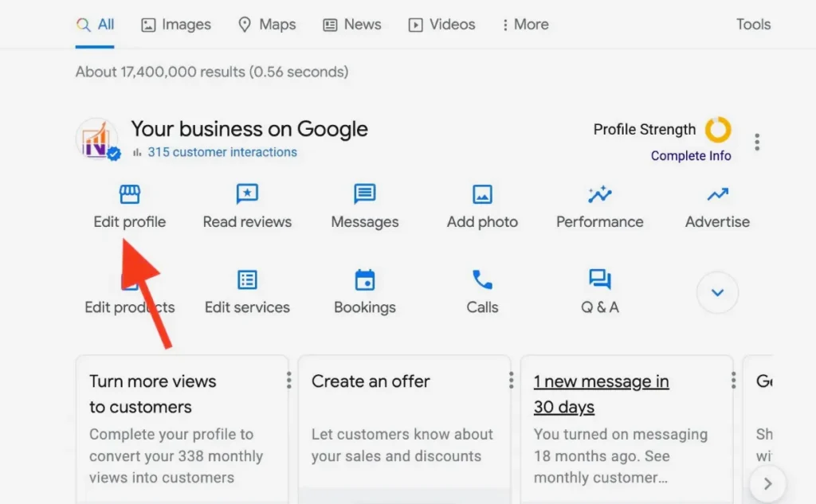Open the Bookings calendar icon

[365, 279]
